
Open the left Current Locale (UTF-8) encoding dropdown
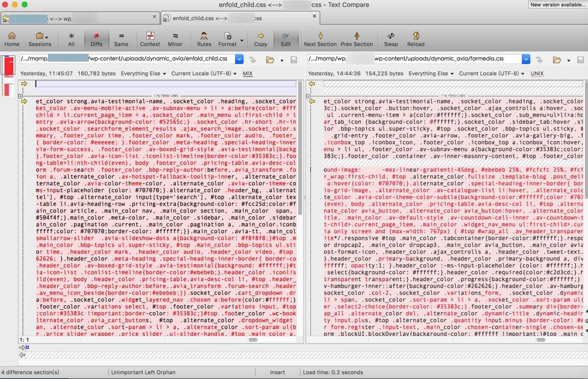[204, 73]
